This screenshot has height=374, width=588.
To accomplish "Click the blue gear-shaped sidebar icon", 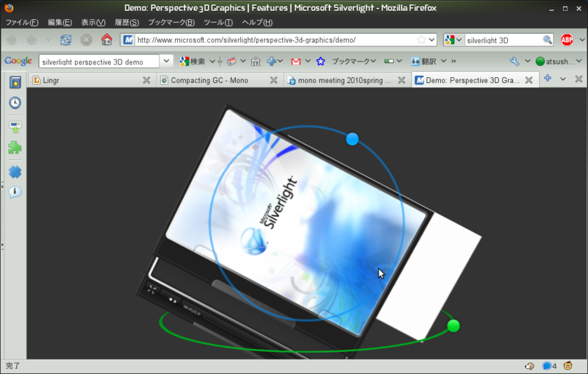I will coord(15,172).
